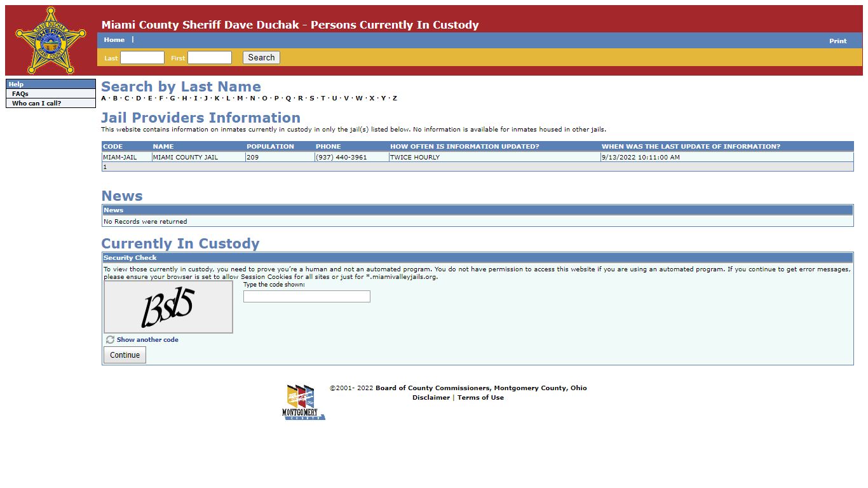The width and height of the screenshot is (868, 488).
Task: Browse last names starting with D
Action: [139, 98]
